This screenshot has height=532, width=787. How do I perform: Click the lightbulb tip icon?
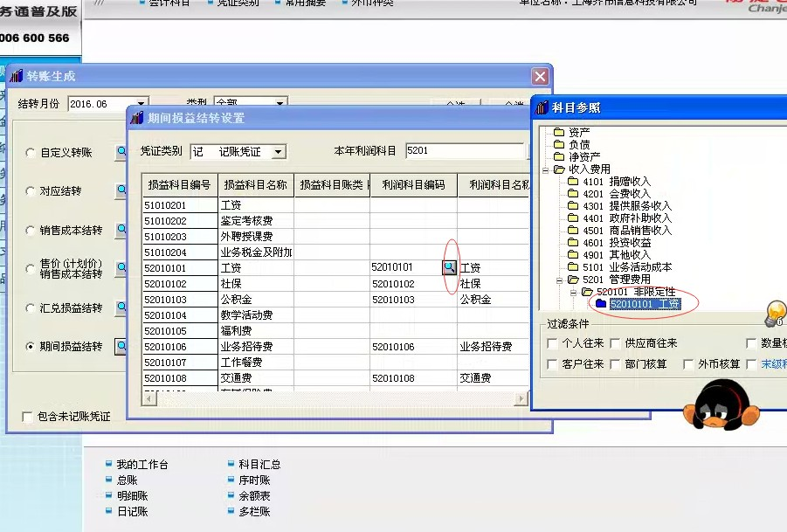tap(775, 312)
